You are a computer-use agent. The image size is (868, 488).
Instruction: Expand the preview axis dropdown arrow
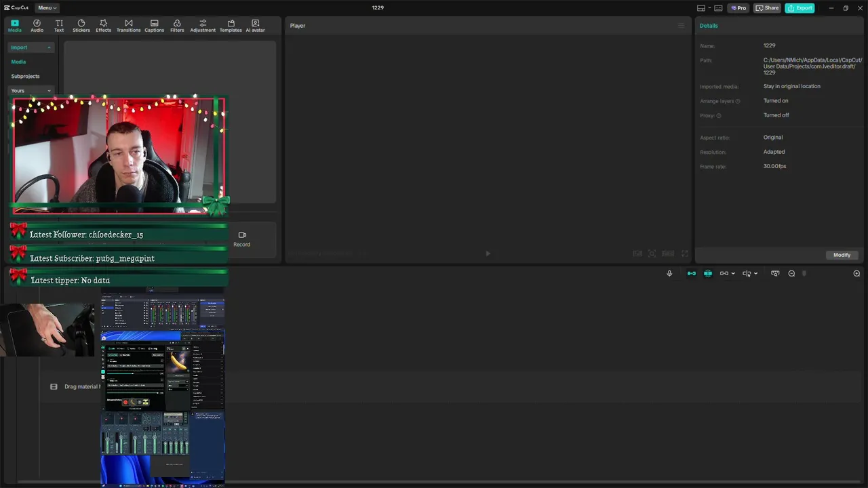pyautogui.click(x=755, y=274)
